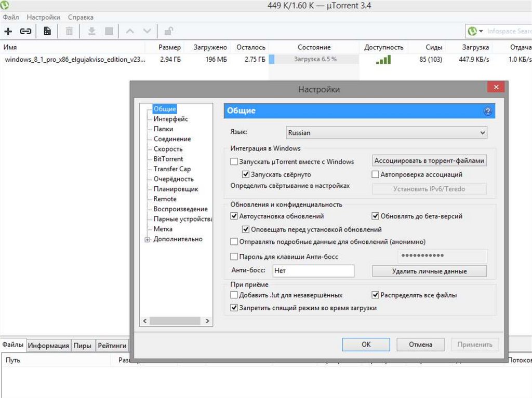
Task: Open the help question mark icon in settings
Action: pyautogui.click(x=487, y=111)
